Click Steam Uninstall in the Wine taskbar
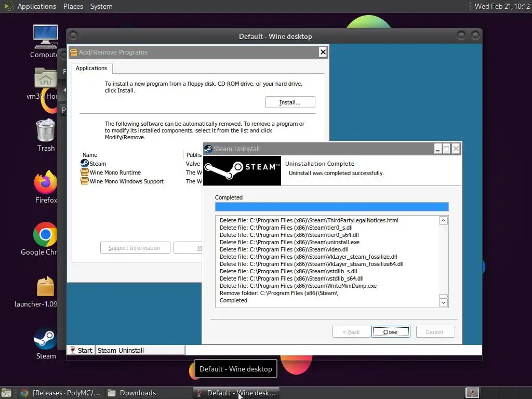Screen dimensions: 532x399 pos(140,350)
